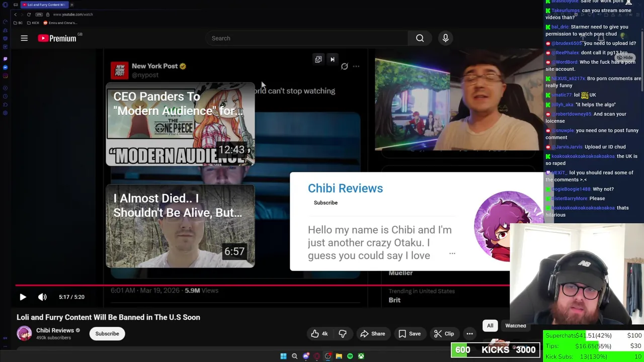The image size is (644, 362).
Task: Open Xbox app from the taskbar
Action: 361,356
